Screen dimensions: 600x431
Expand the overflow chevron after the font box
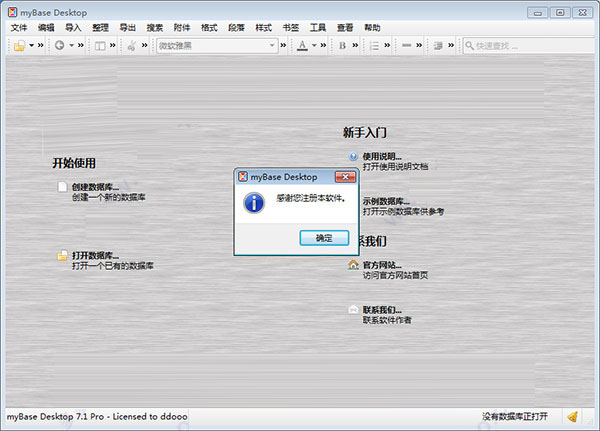point(283,46)
